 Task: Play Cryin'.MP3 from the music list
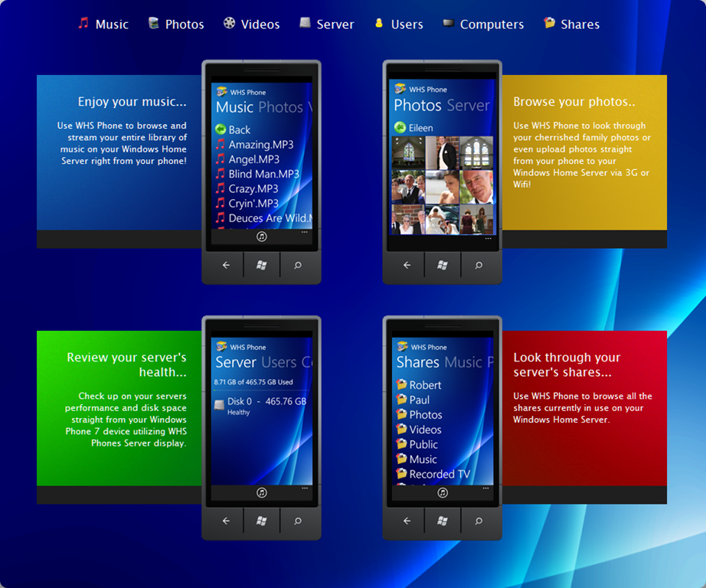point(247,204)
